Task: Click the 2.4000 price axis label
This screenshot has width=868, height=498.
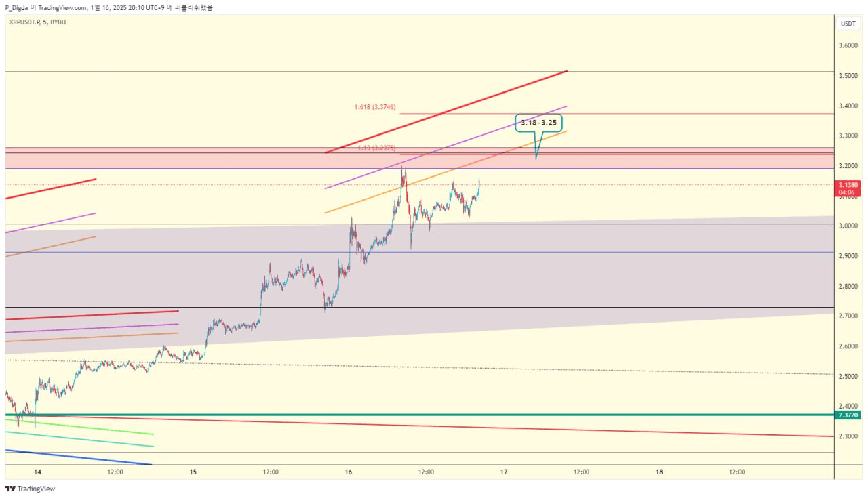Action: 848,407
